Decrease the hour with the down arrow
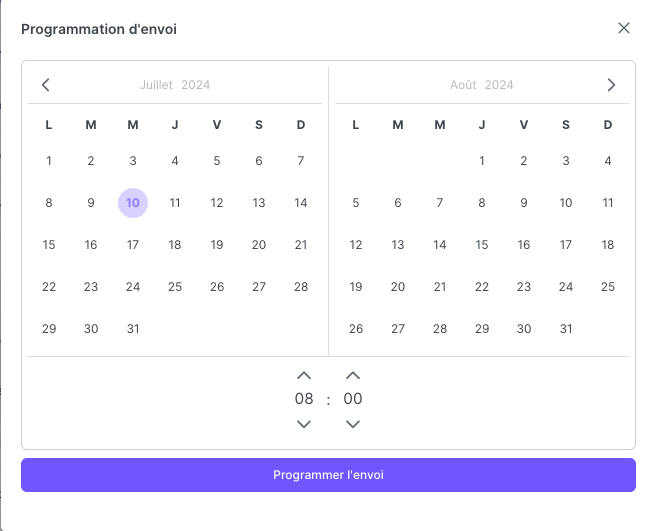Image resolution: width=652 pixels, height=531 pixels. pyautogui.click(x=304, y=424)
